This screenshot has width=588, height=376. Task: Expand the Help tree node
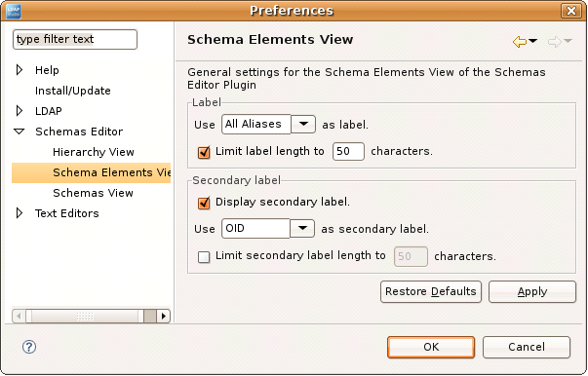pos(20,70)
